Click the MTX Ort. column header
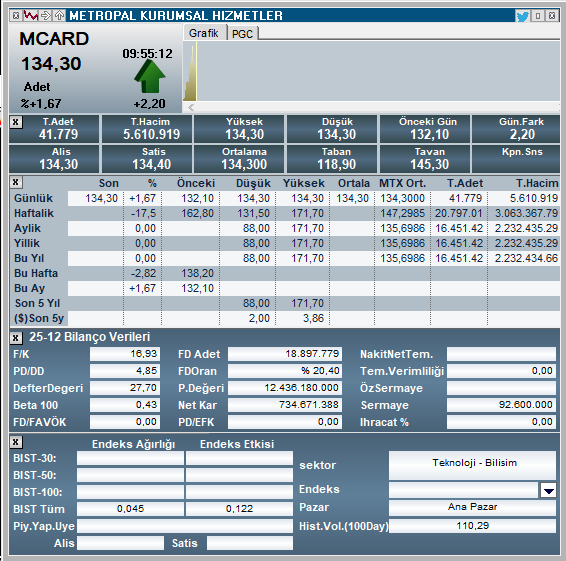566x561 pixels. click(402, 183)
